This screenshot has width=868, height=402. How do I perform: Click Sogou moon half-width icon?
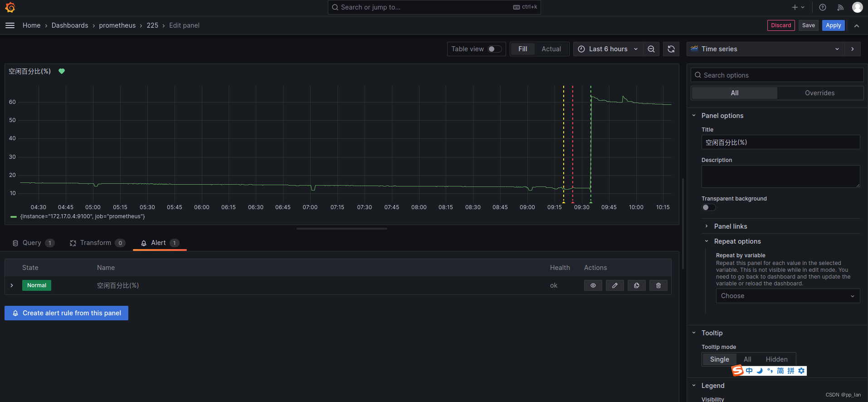pos(760,371)
